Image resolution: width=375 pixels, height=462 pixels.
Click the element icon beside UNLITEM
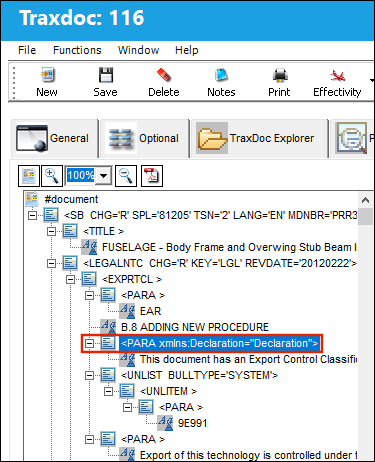pyautogui.click(x=127, y=391)
